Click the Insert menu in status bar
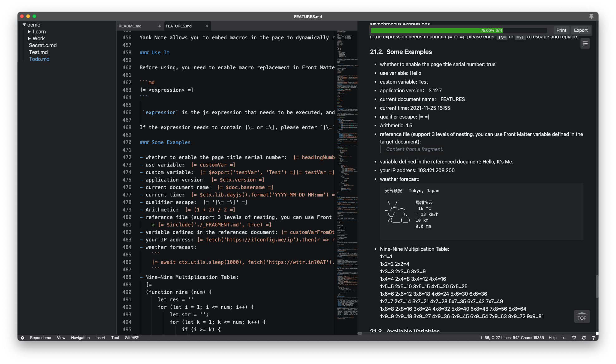Screen dimensions: 616x364 pyautogui.click(x=100, y=337)
